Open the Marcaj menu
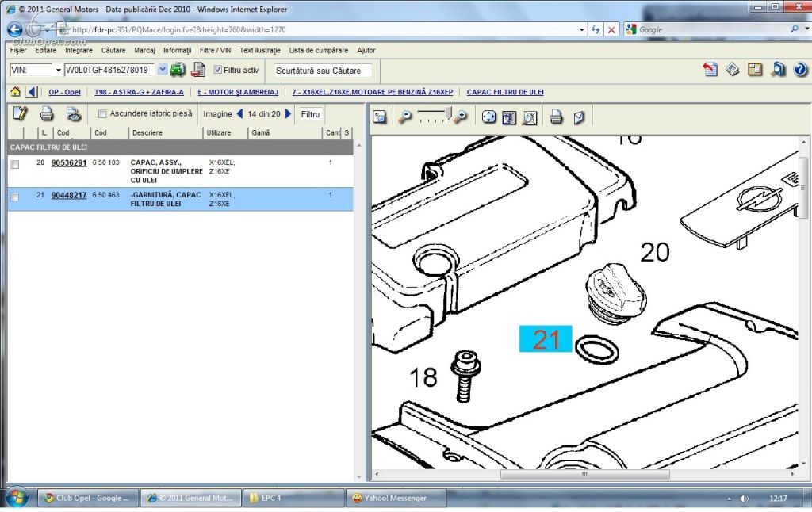The height and width of the screenshot is (512, 812). (x=144, y=50)
